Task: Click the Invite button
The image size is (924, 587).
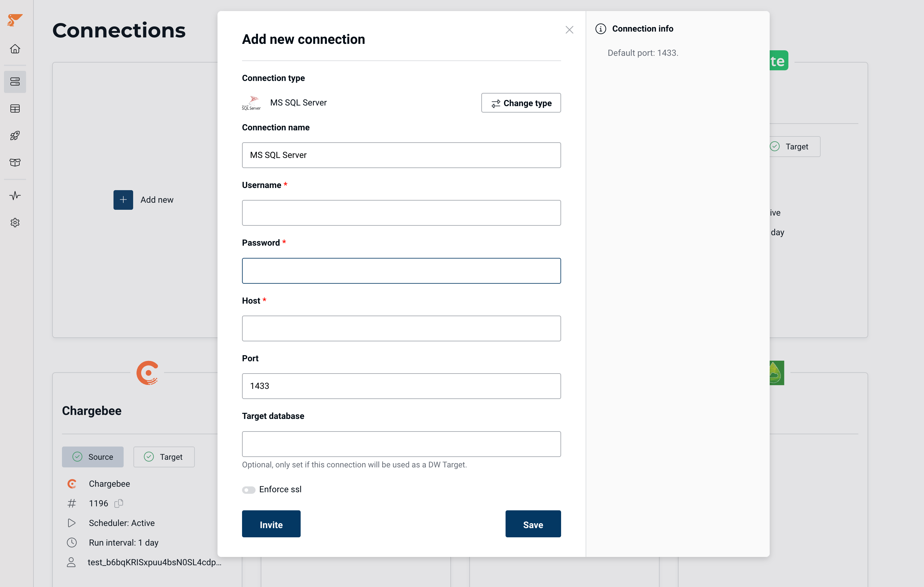Action: click(271, 524)
